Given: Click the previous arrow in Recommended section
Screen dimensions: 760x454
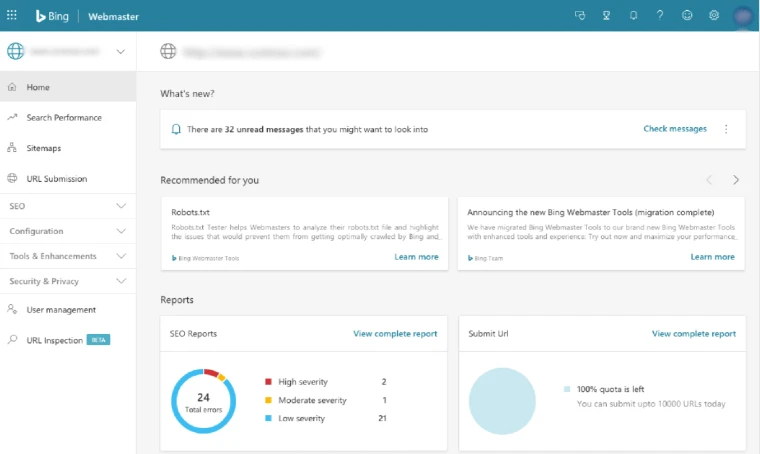Looking at the screenshot, I should (x=709, y=180).
